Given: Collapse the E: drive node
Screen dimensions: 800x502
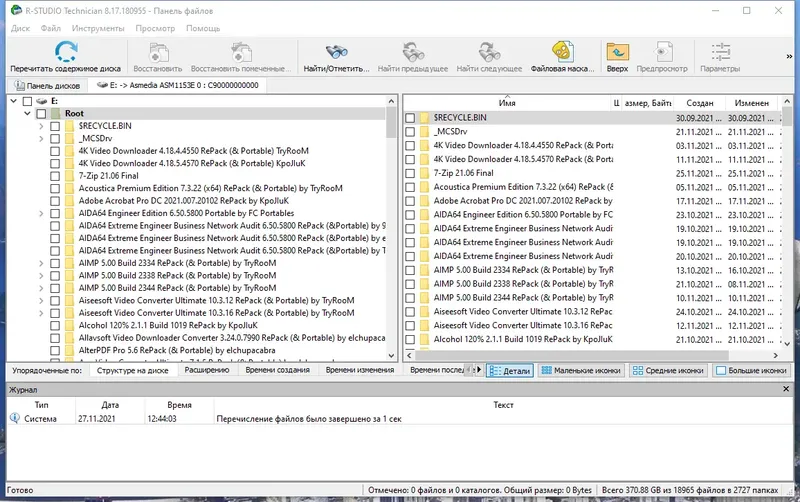Looking at the screenshot, I should [14, 101].
